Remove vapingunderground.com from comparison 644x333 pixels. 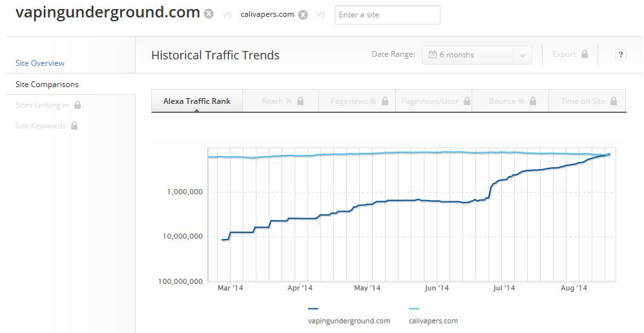pyautogui.click(x=208, y=14)
